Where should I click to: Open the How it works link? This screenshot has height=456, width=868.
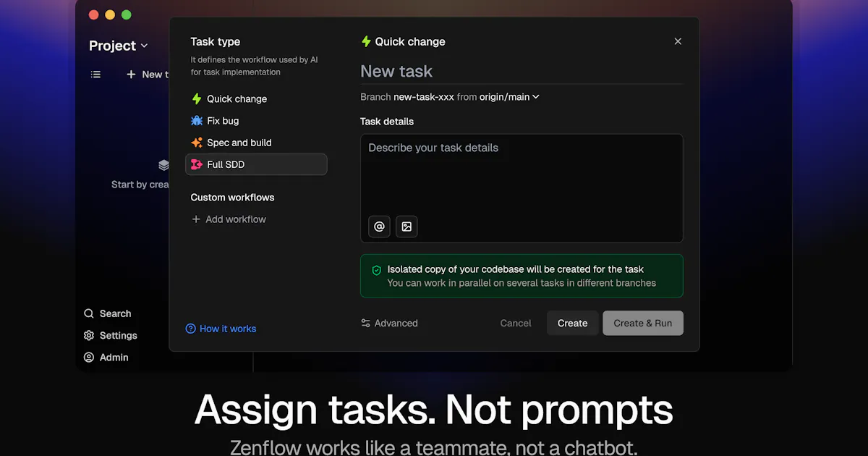click(x=221, y=329)
